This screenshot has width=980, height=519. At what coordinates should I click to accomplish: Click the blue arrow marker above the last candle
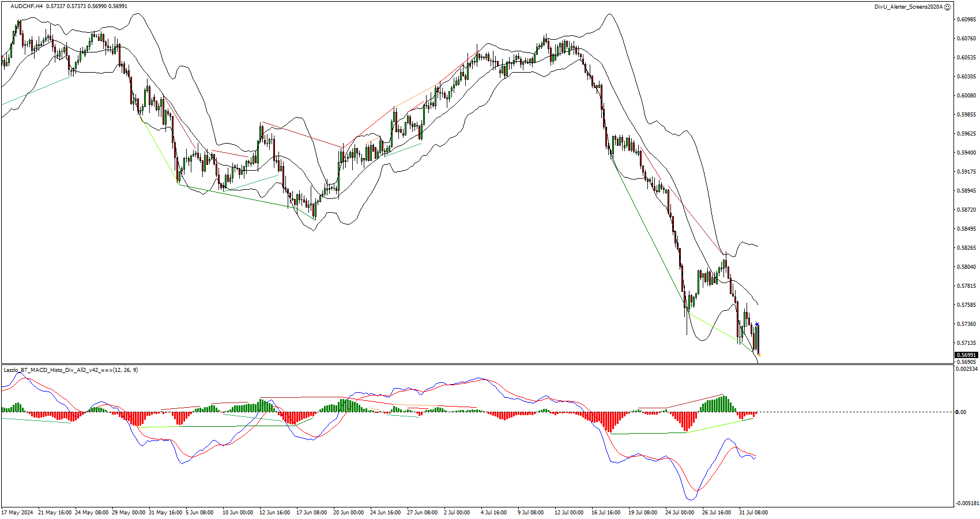click(x=757, y=325)
